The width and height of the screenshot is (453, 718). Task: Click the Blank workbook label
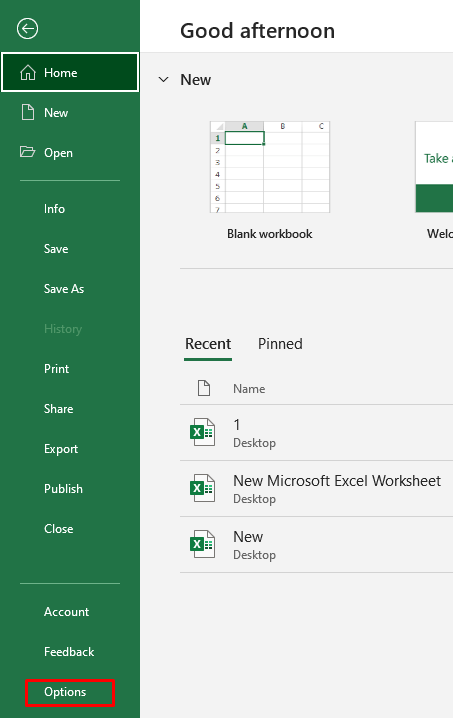point(270,234)
